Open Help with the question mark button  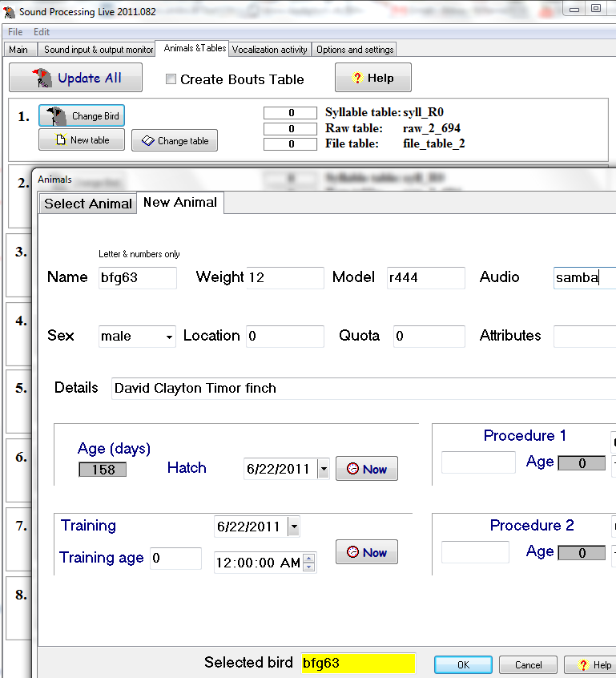coord(372,78)
